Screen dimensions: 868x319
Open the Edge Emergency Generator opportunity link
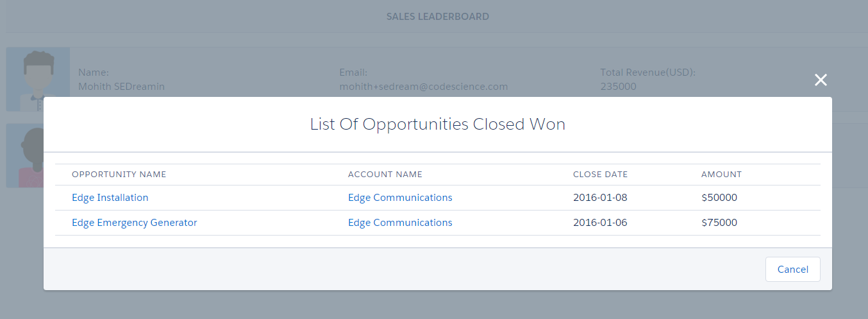[135, 223]
